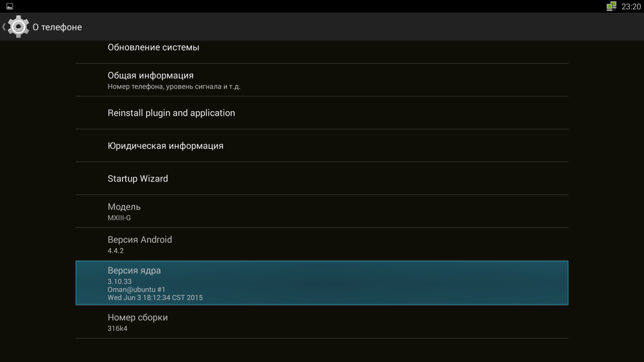This screenshot has width=644, height=362.
Task: Click the "О телефоне" header title
Action: click(57, 27)
